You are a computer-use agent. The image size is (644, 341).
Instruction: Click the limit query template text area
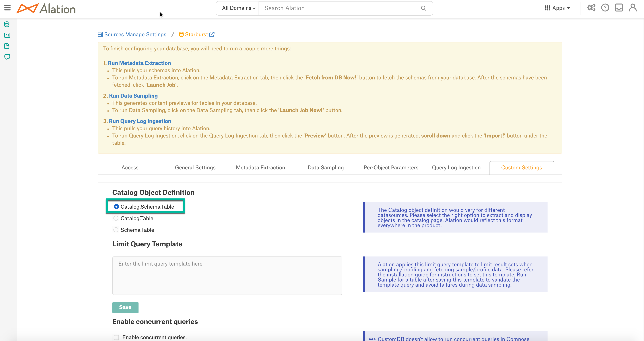[227, 276]
